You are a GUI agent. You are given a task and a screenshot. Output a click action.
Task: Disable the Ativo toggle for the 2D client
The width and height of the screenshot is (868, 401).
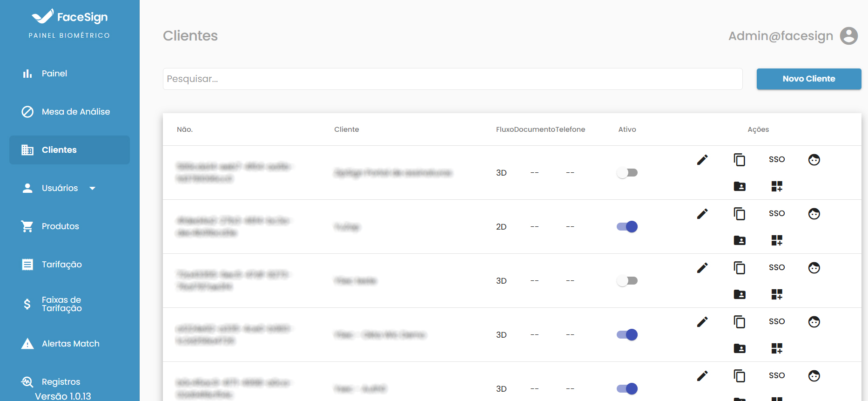(627, 227)
